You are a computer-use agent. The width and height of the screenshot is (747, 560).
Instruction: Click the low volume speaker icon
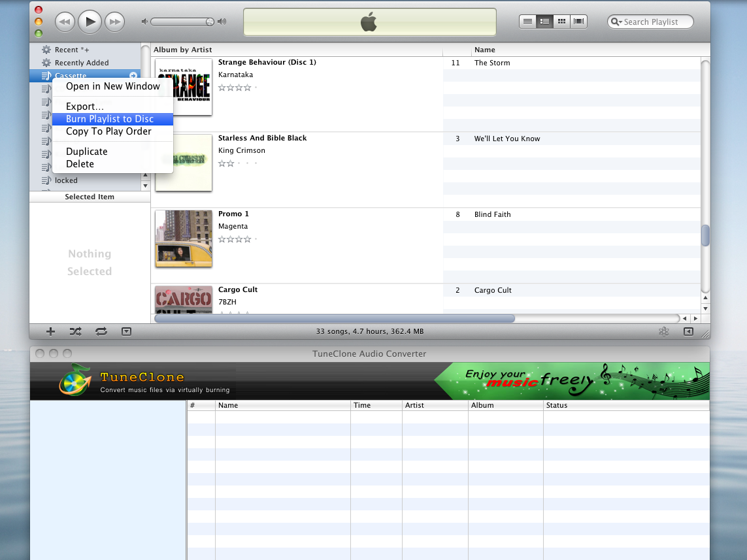coord(144,22)
